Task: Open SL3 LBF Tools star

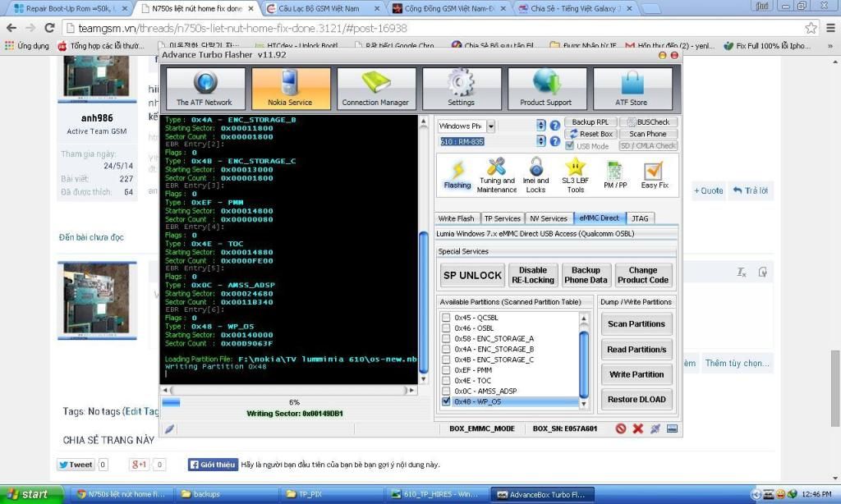Action: pos(576,176)
